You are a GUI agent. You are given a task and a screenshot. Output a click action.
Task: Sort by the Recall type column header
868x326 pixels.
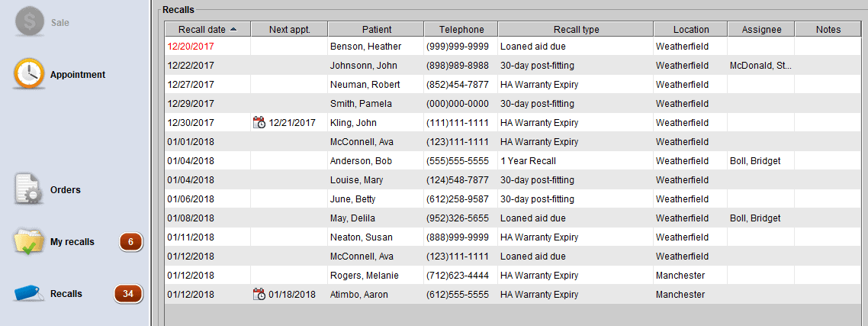point(576,30)
